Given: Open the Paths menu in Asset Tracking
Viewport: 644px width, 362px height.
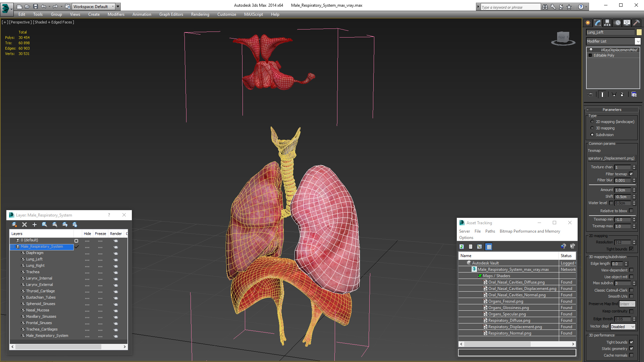Looking at the screenshot, I should 490,231.
